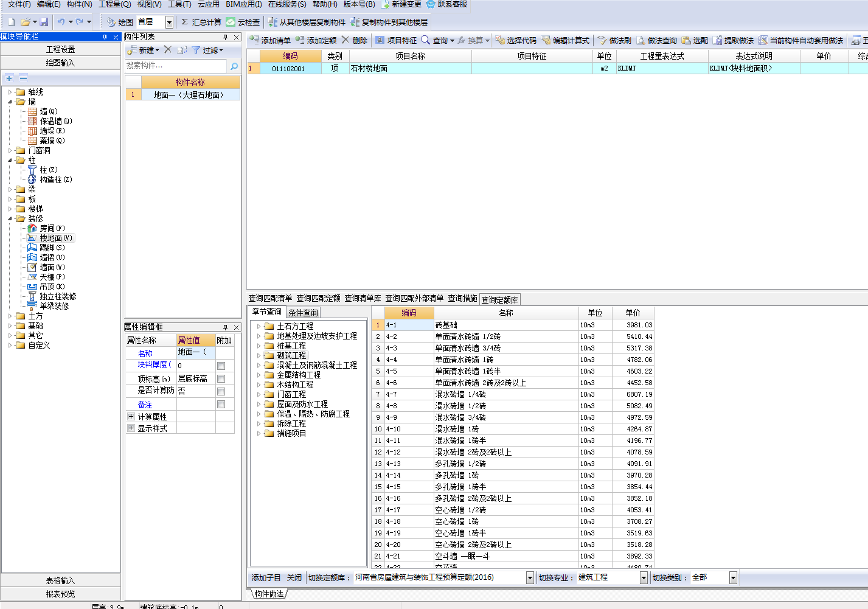Click 新建变更 in menu bar
Viewport: 868px width, 609px height.
click(x=401, y=4)
